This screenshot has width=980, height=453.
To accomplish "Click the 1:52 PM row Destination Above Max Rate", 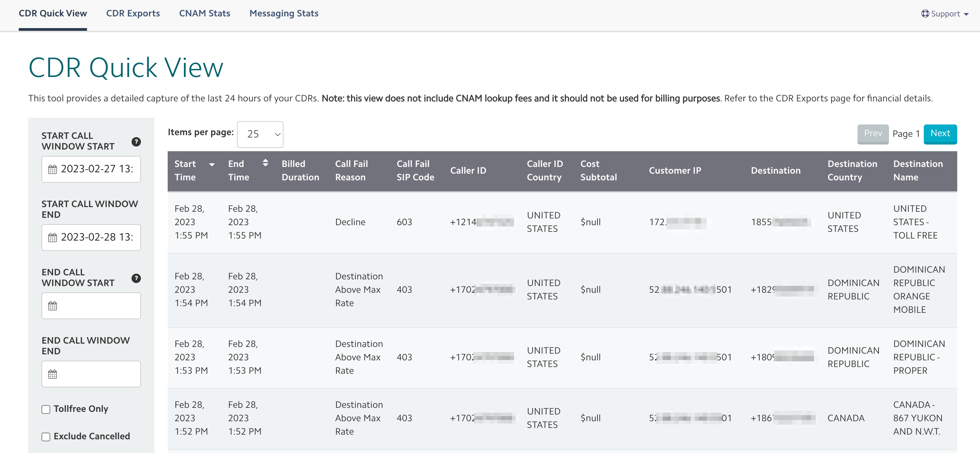I will (359, 418).
